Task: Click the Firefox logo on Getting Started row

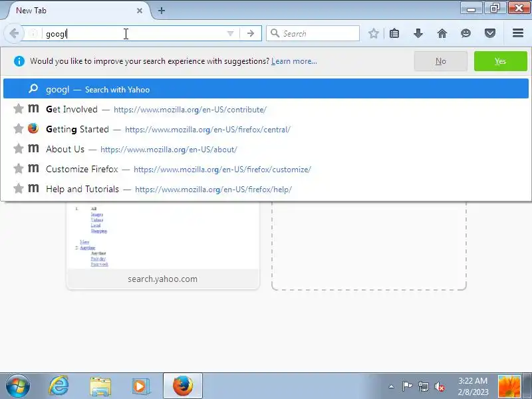Action: [x=33, y=128]
